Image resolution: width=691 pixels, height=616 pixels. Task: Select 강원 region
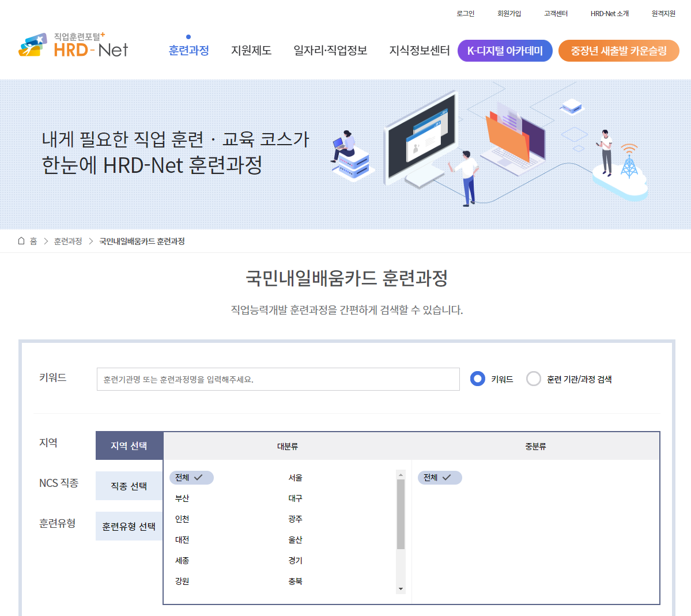tap(182, 581)
